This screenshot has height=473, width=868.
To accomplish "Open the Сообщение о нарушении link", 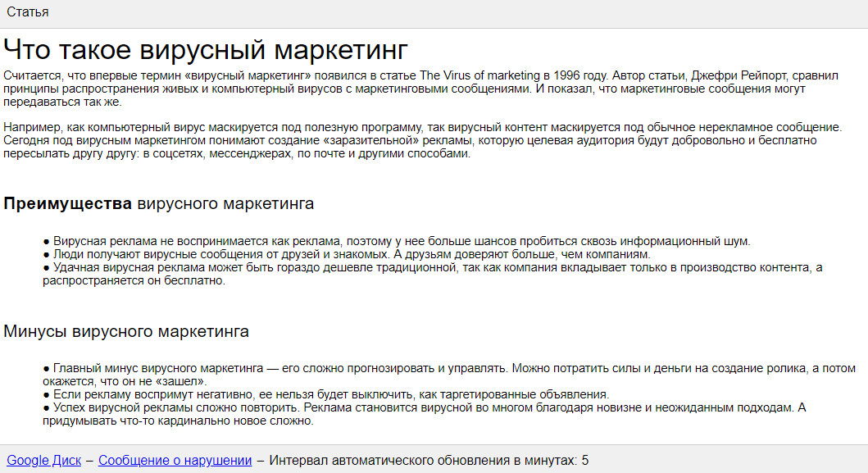I will click(x=175, y=460).
